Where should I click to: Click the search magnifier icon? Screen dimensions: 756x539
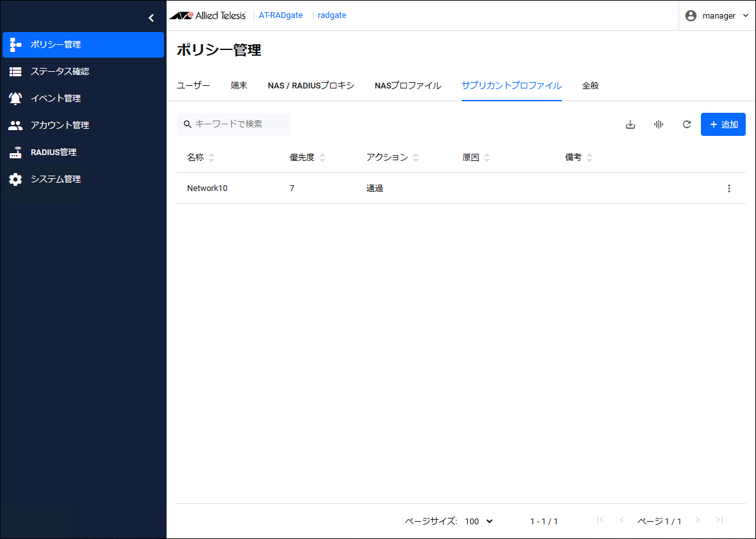(x=188, y=124)
